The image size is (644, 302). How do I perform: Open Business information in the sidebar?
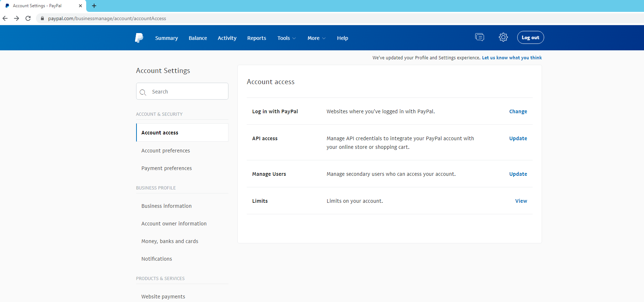tap(167, 206)
